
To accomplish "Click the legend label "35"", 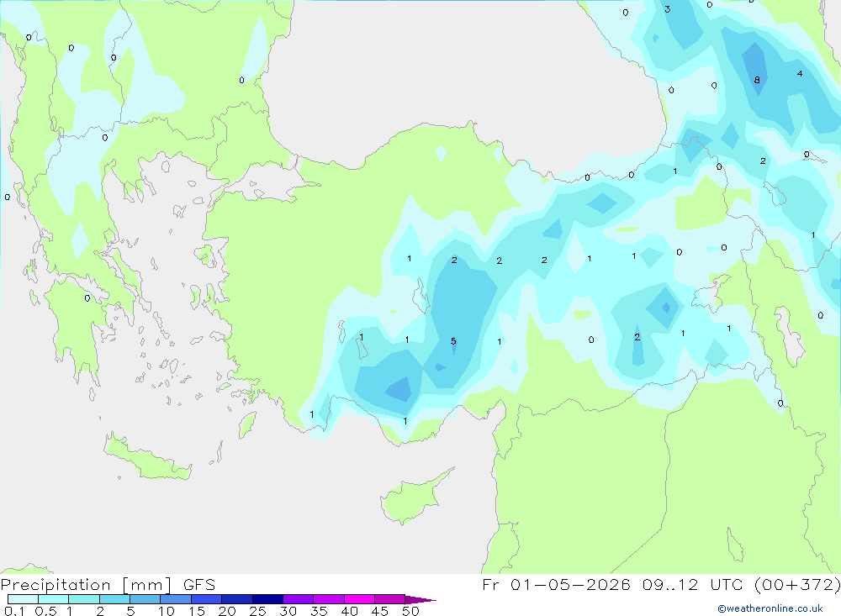I will click(x=319, y=611).
